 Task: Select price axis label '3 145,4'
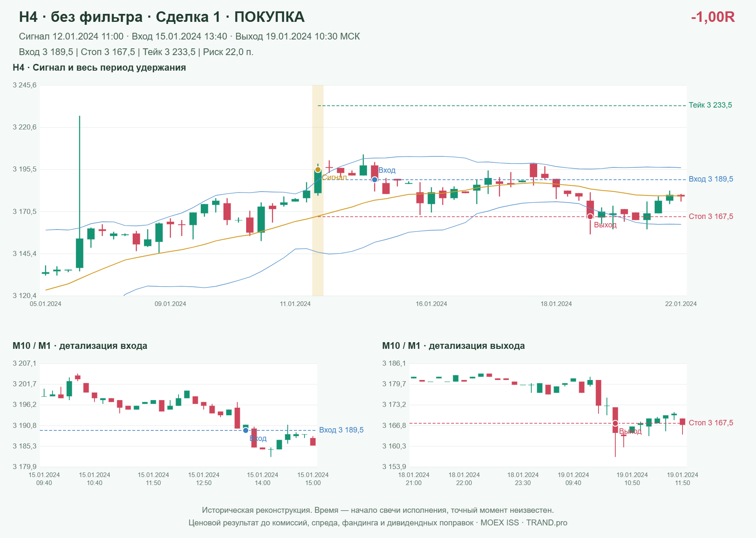coord(25,254)
